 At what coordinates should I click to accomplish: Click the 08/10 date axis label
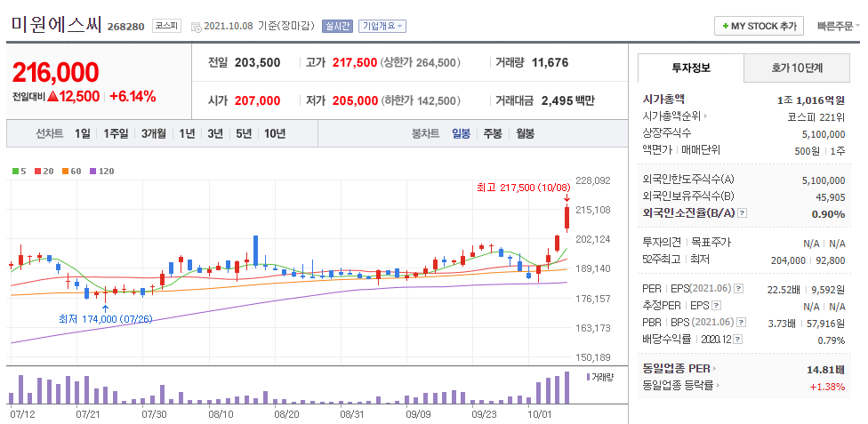[x=220, y=413]
